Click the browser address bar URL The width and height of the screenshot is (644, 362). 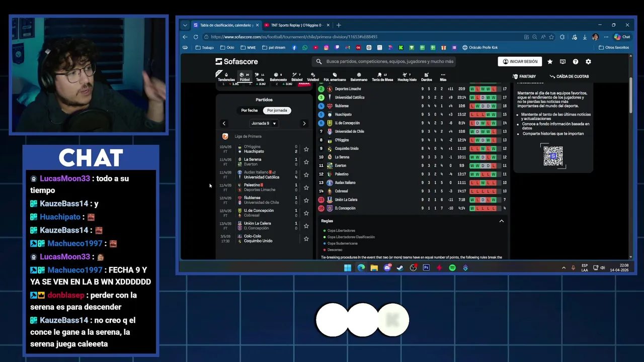coord(294,37)
